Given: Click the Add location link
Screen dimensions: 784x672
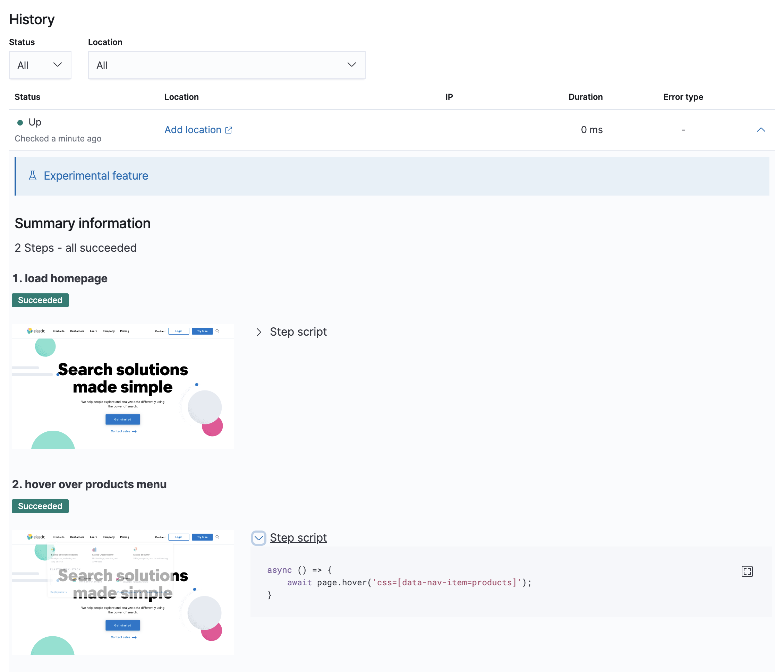Looking at the screenshot, I should (x=193, y=130).
